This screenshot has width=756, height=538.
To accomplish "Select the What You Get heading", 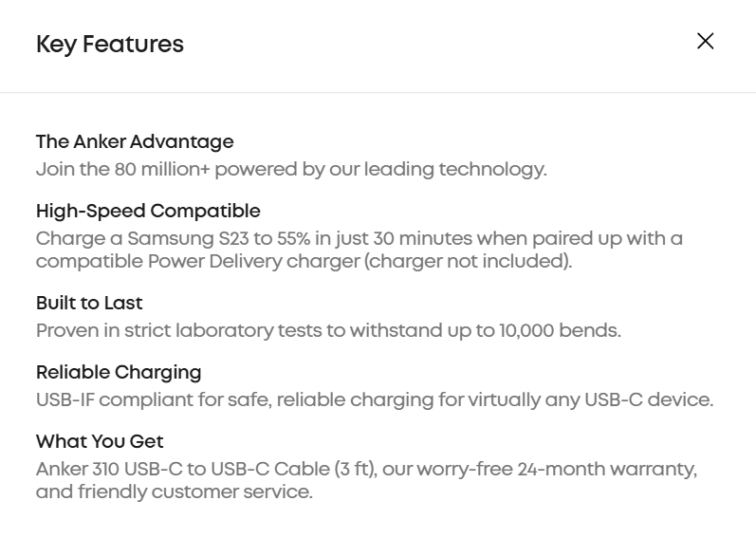I will [100, 441].
